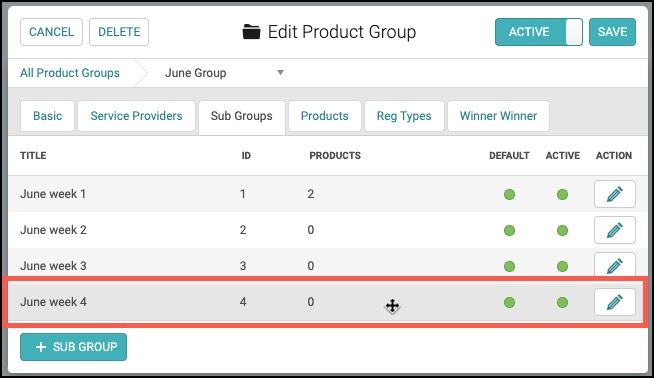This screenshot has width=654, height=378.
Task: Open the June Group dropdown arrow
Action: coord(280,73)
